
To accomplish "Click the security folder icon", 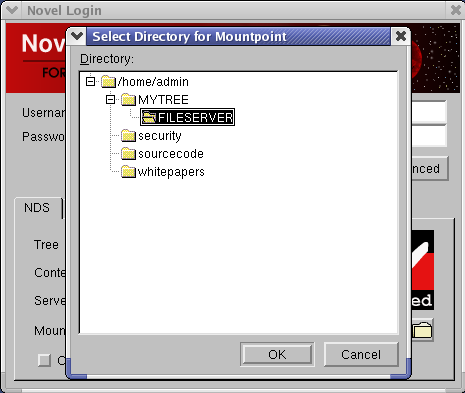I will (x=129, y=136).
